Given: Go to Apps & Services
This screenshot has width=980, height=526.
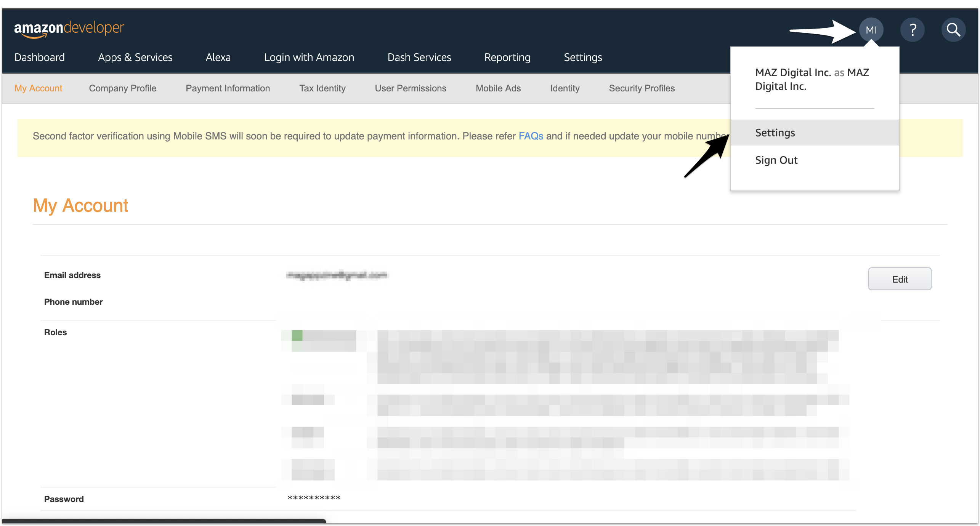Looking at the screenshot, I should point(135,57).
